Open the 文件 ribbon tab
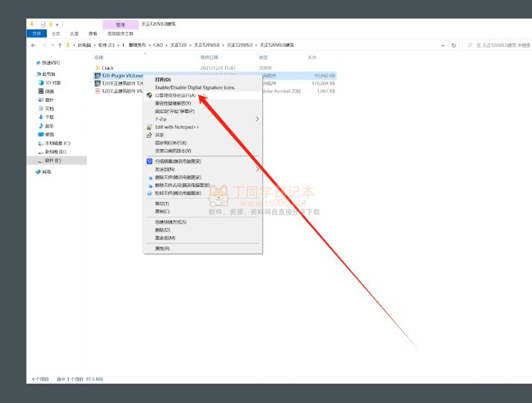Image resolution: width=532 pixels, height=403 pixels. click(x=37, y=34)
